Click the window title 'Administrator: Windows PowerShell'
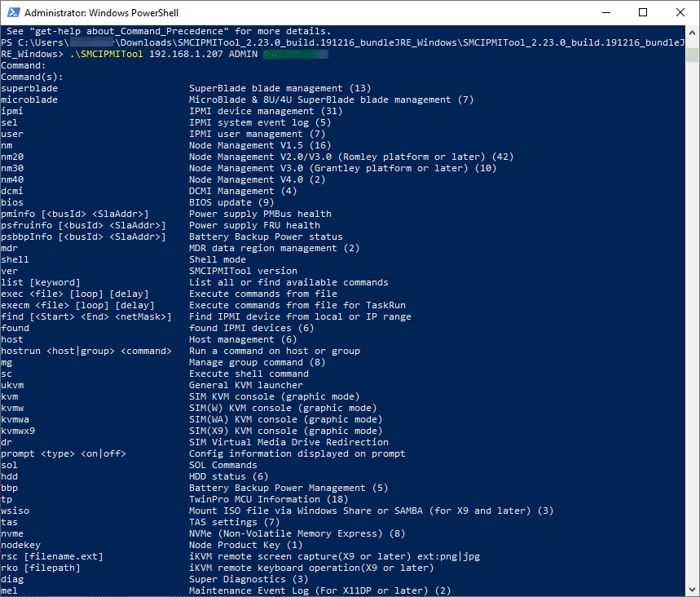 point(101,12)
